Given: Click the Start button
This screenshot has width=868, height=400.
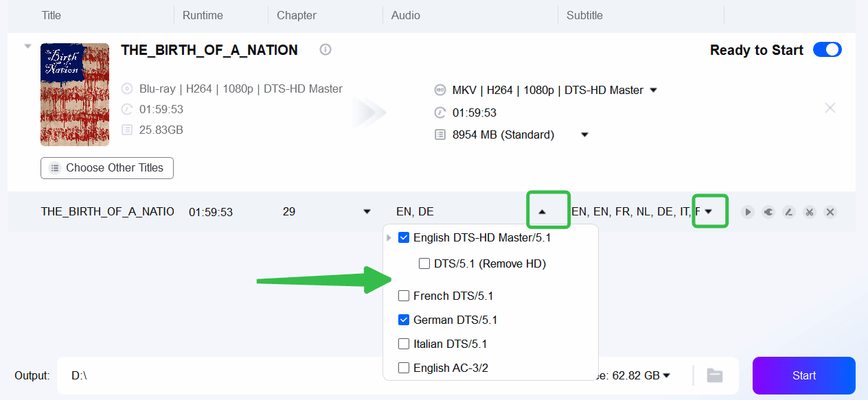Looking at the screenshot, I should pyautogui.click(x=804, y=375).
